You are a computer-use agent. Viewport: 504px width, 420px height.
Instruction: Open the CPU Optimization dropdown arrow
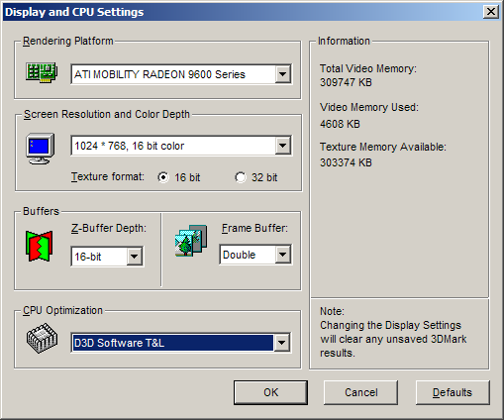282,343
